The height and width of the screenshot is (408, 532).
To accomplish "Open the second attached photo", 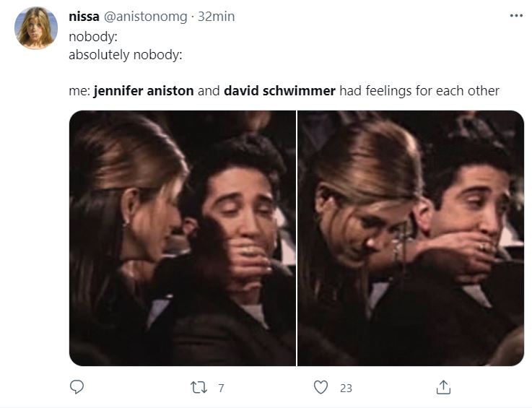I will click(411, 238).
